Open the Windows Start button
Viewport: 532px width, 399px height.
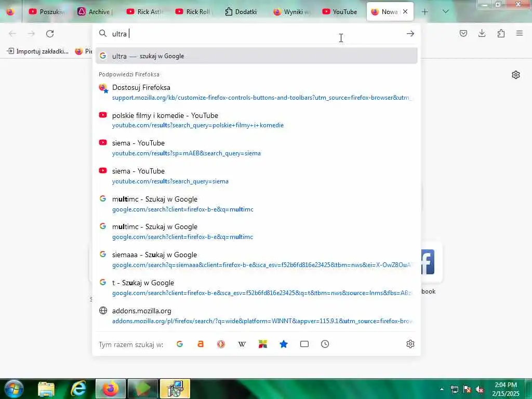14,389
